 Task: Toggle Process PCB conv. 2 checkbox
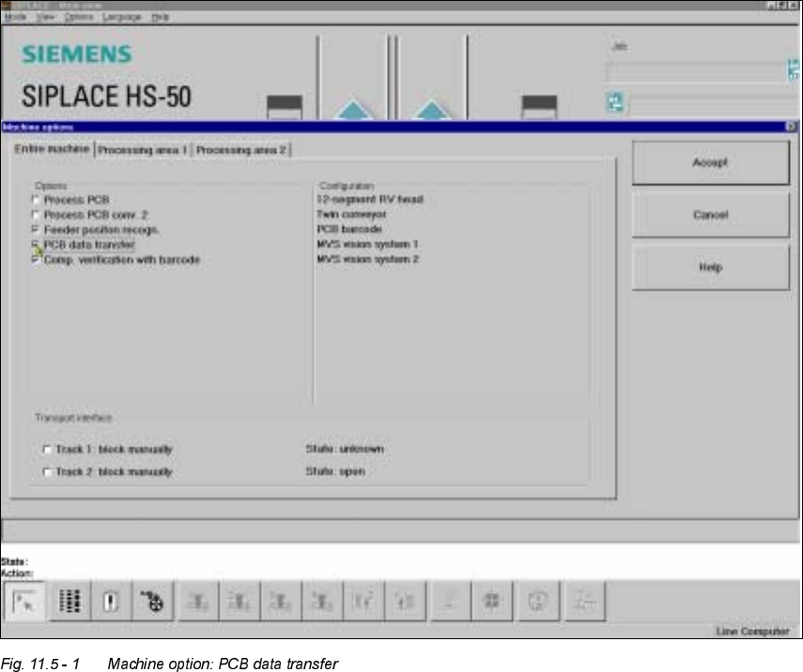[36, 214]
